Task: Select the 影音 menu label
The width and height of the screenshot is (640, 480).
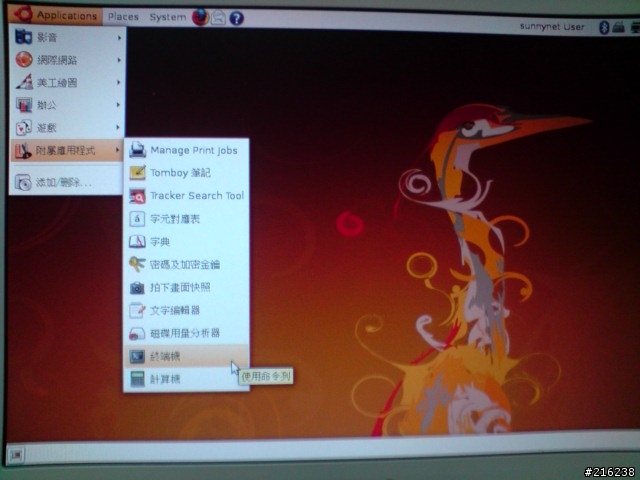Action: (47, 38)
